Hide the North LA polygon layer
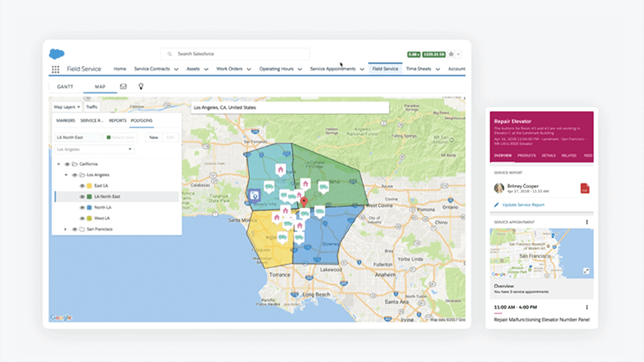The image size is (644, 362). coord(82,207)
